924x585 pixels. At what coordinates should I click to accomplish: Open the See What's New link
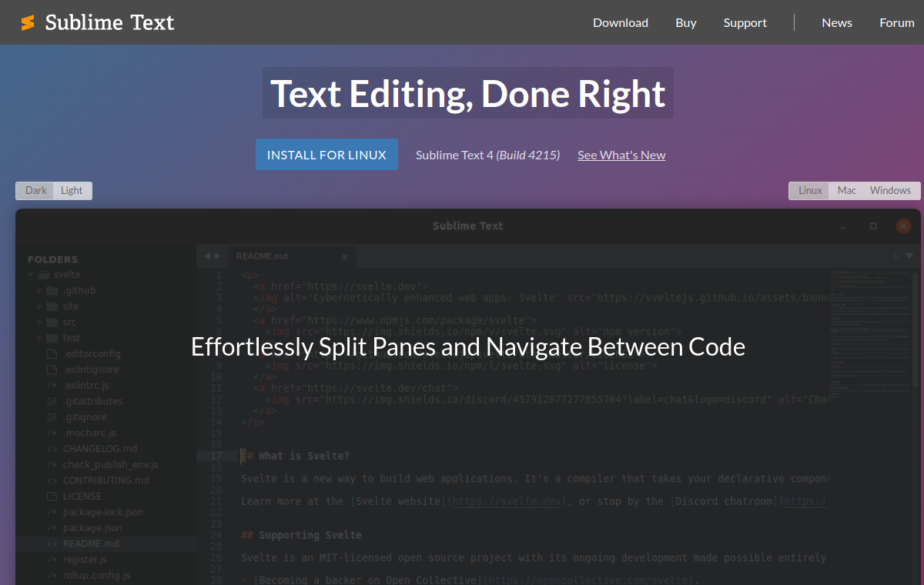(621, 155)
